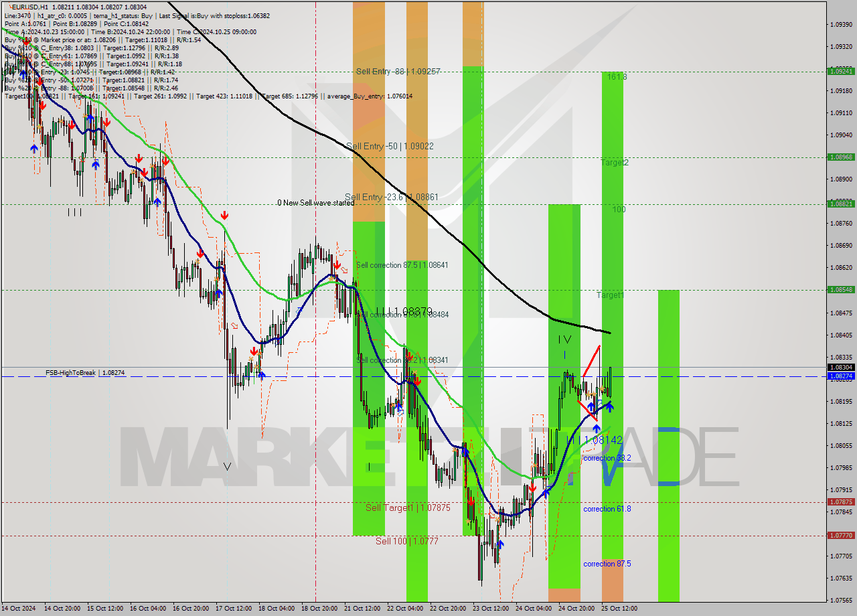The height and width of the screenshot is (616, 857).
Task: Click the '25 Oct 12:00' time label
Action: click(619, 609)
